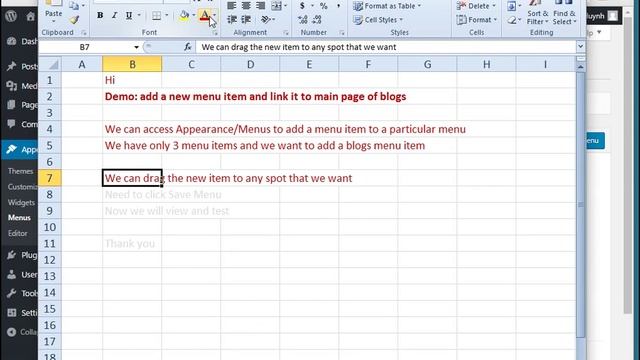640x360 pixels.
Task: Select row 2 header
Action: pyautogui.click(x=50, y=96)
